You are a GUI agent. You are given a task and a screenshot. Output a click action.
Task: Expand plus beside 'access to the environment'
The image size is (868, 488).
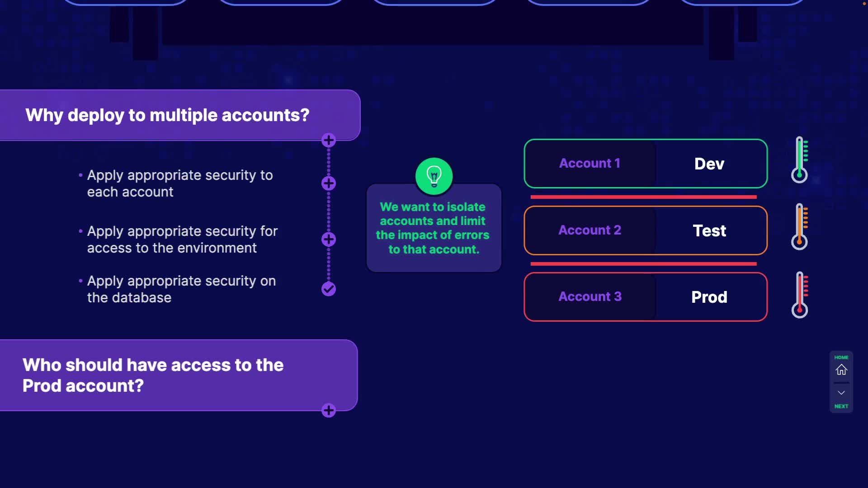click(329, 239)
